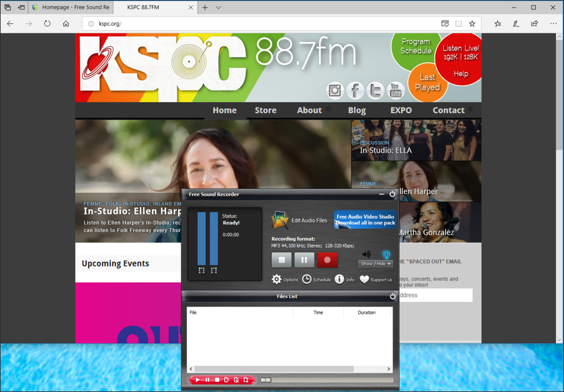Viewport: 564px width, 392px height.
Task: Click the KSPC Instagram icon
Action: pos(335,91)
